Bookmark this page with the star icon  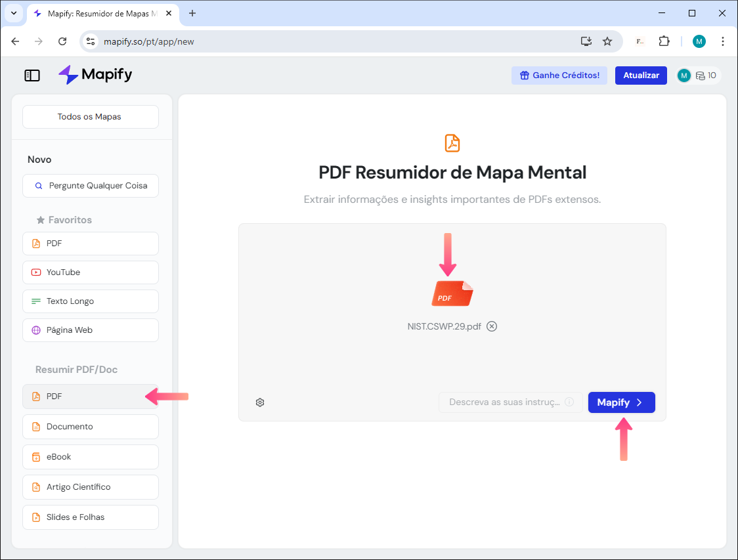pos(607,41)
